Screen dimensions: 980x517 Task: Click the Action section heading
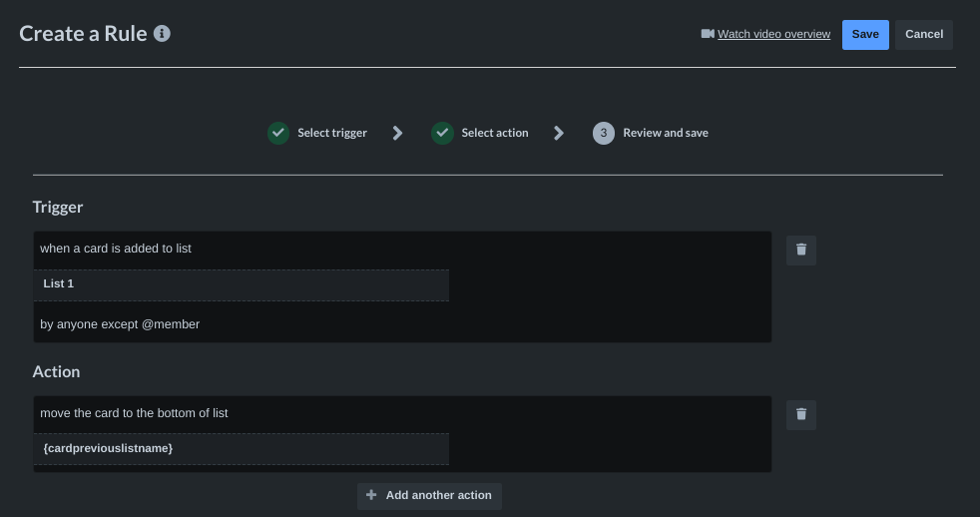coord(56,371)
